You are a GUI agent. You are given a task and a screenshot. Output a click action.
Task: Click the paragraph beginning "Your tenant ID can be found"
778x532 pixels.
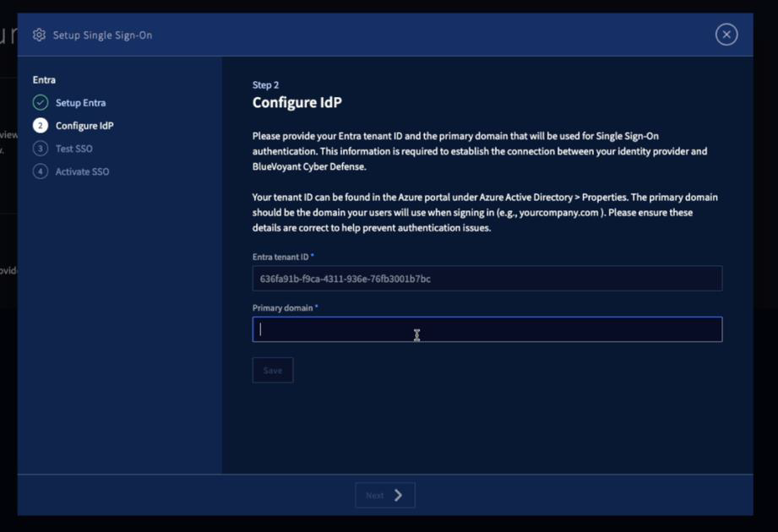485,212
